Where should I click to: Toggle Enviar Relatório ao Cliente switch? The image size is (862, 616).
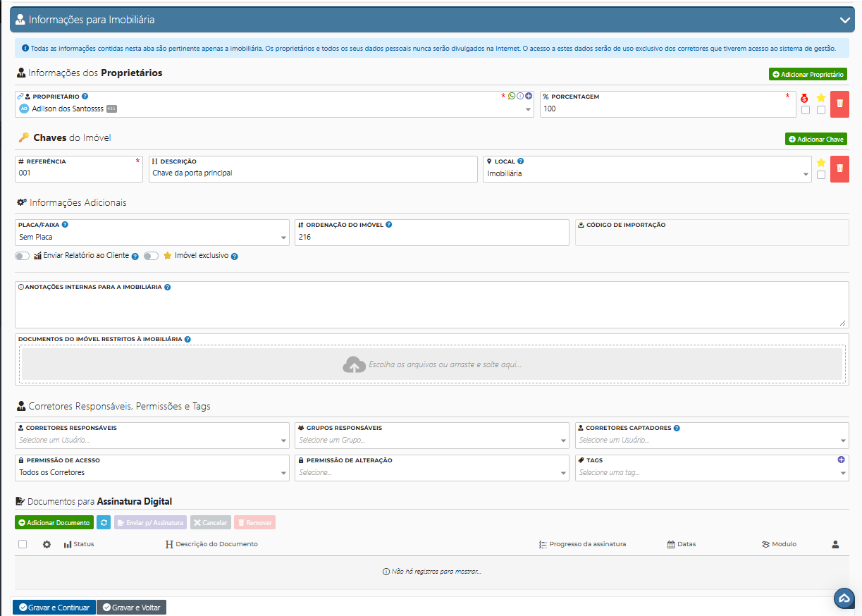pos(23,256)
